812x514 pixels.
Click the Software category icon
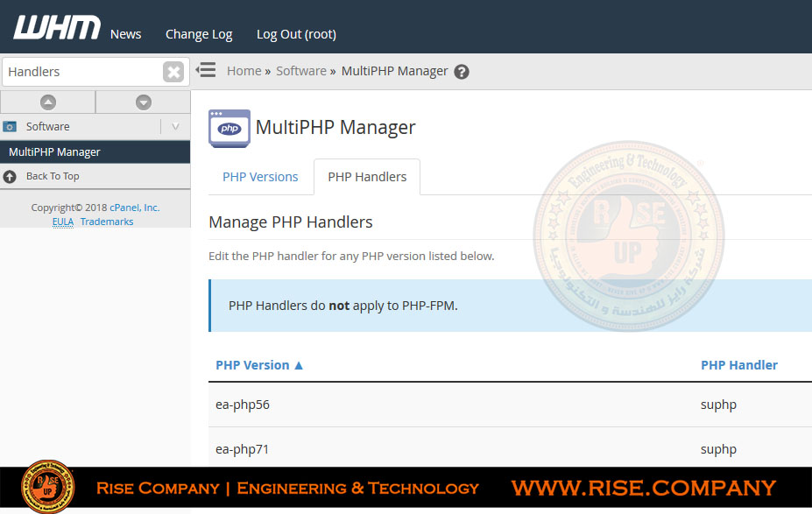click(x=10, y=127)
